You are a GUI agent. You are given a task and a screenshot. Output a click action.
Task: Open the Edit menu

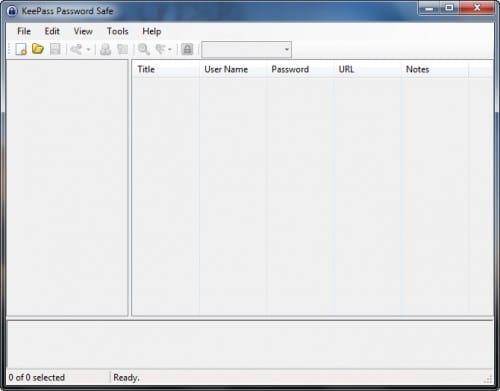tap(52, 31)
